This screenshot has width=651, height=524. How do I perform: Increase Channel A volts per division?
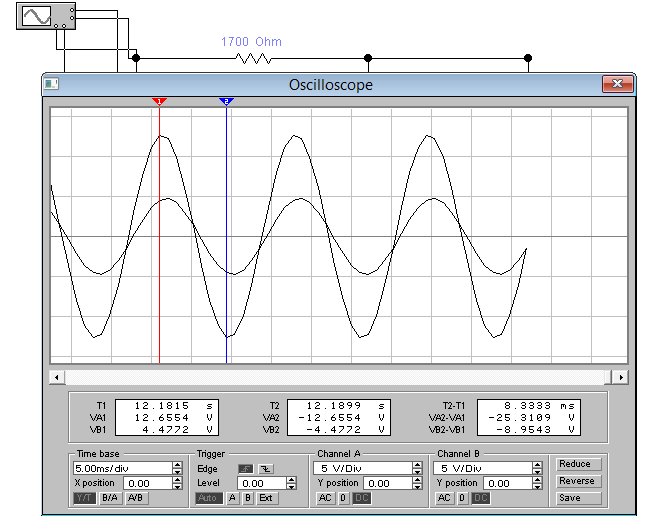pyautogui.click(x=417, y=465)
